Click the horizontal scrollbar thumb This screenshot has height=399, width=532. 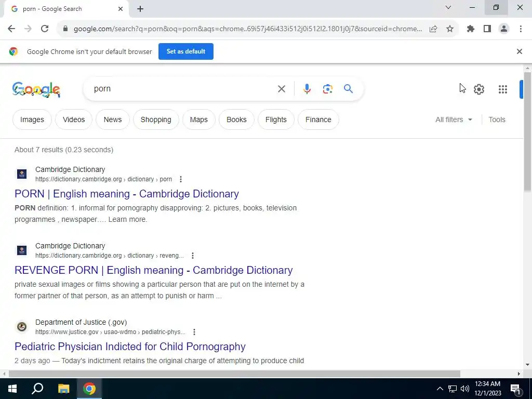[234, 374]
